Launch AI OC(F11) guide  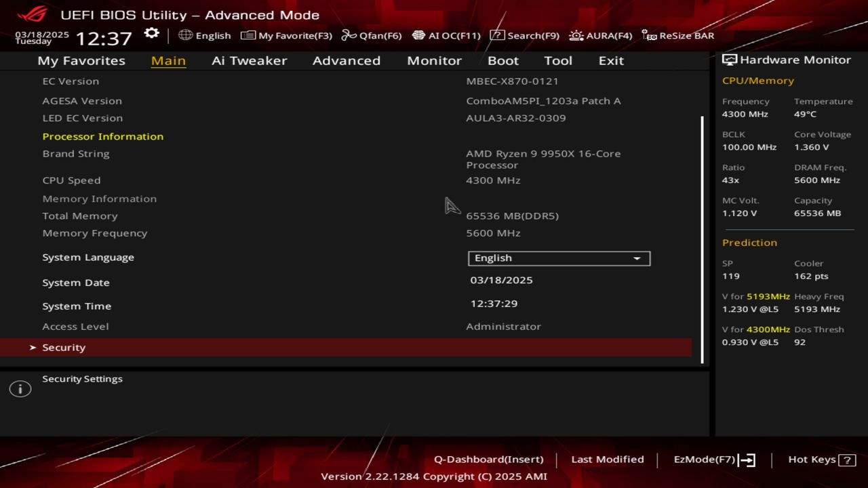(446, 35)
